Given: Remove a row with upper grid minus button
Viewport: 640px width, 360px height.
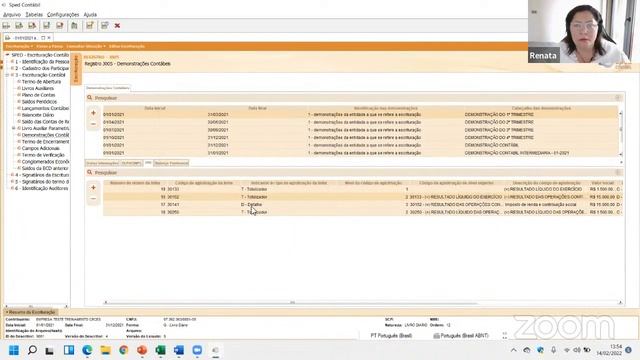Looking at the screenshot, I should (x=93, y=124).
